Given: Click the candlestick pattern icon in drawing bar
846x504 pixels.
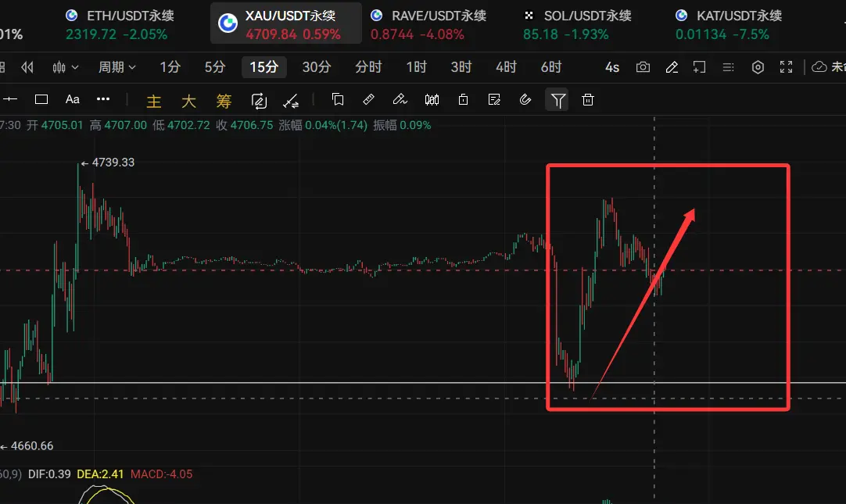Looking at the screenshot, I should (x=432, y=99).
